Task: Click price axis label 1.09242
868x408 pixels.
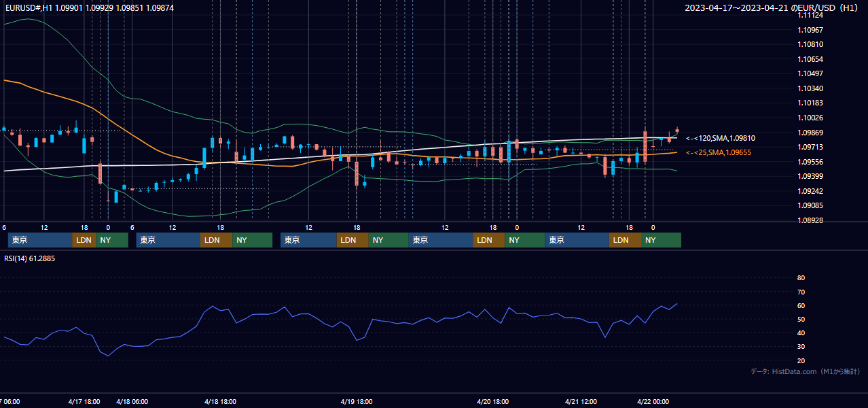Action: pyautogui.click(x=810, y=191)
